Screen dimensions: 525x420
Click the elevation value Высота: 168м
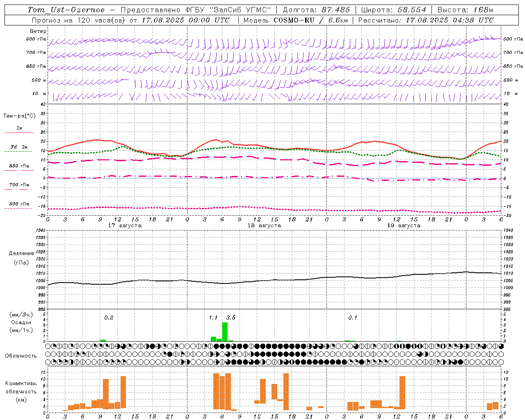[465, 10]
